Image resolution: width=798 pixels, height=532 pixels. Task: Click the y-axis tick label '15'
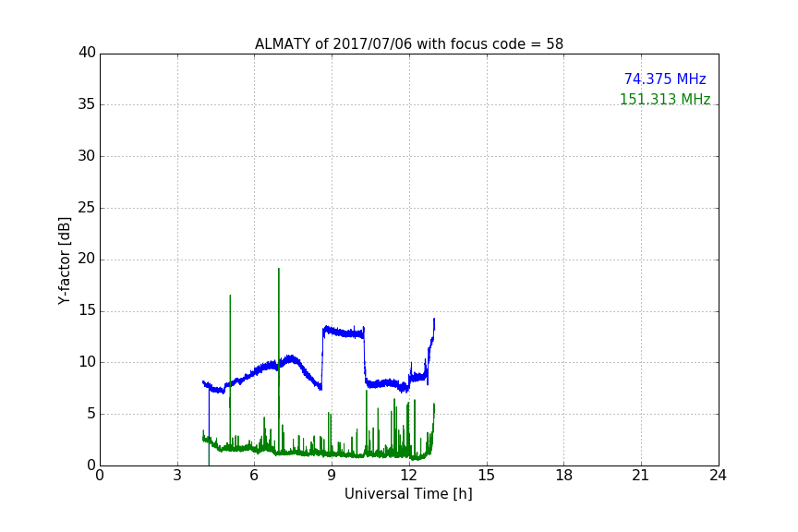click(x=87, y=310)
